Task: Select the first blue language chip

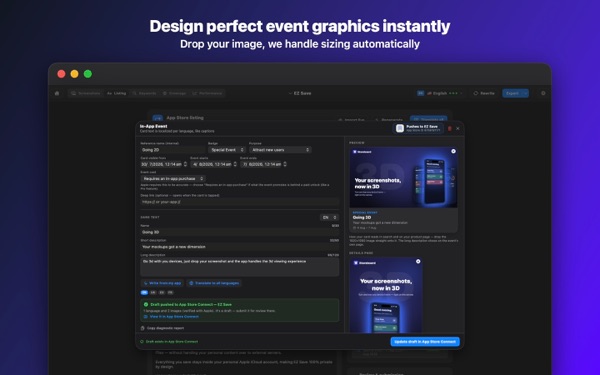Action: click(144, 292)
